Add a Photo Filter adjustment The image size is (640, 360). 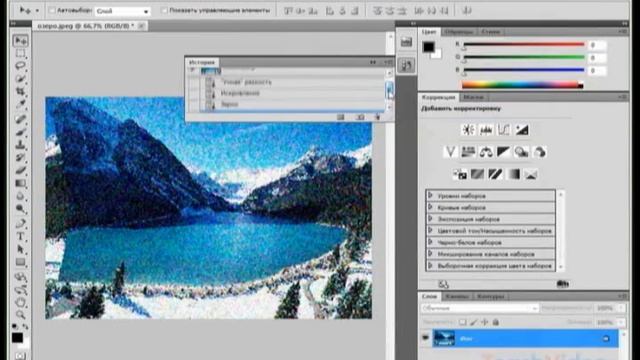pos(522,152)
